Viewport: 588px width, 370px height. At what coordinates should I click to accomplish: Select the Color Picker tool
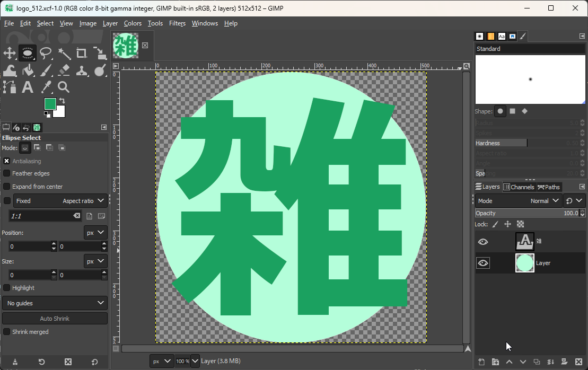click(x=46, y=87)
